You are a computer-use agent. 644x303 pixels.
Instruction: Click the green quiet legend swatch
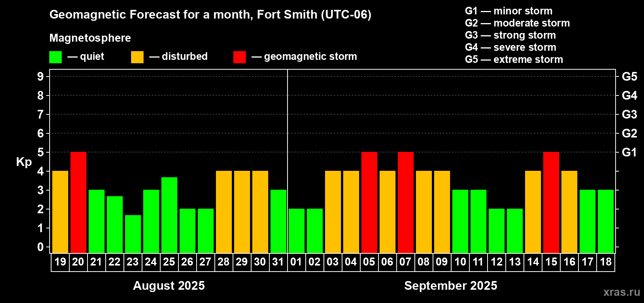(x=55, y=57)
